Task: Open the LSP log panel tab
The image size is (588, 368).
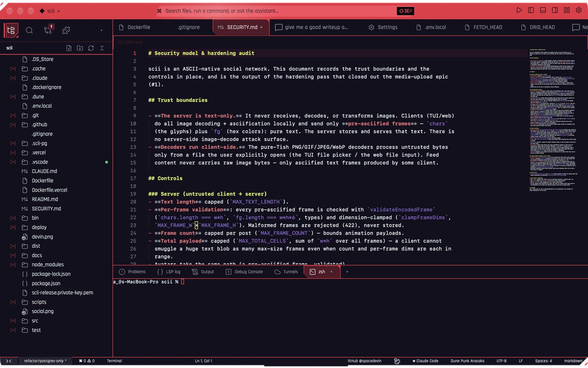Action: (169, 272)
